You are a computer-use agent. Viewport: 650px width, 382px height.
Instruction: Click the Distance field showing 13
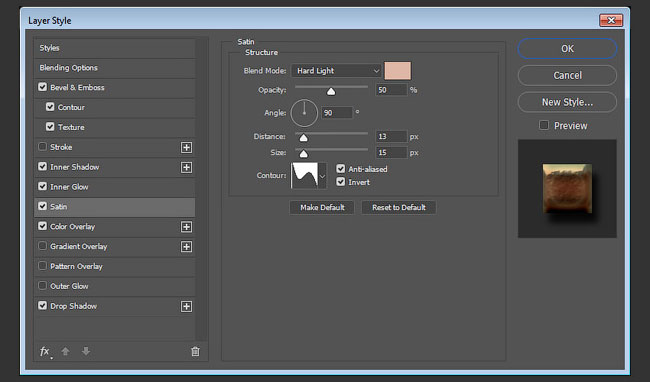[391, 137]
